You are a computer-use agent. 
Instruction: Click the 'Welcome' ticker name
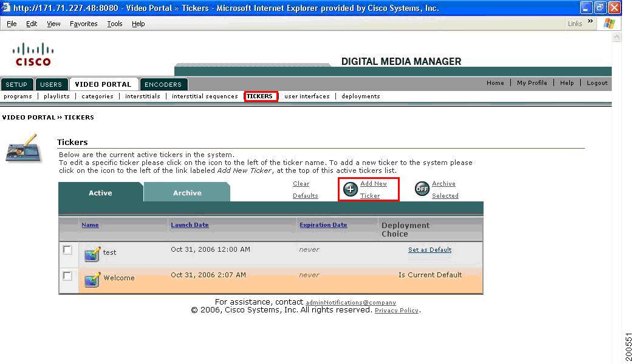click(119, 278)
